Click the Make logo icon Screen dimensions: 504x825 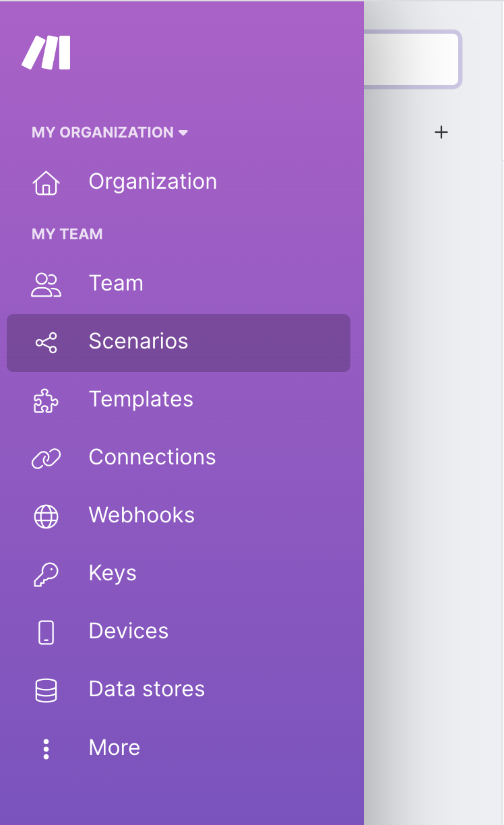pos(46,53)
